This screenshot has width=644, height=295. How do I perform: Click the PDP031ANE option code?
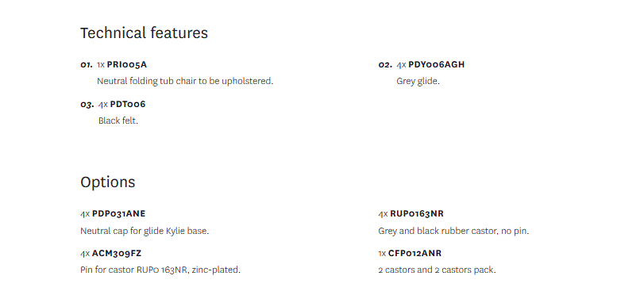118,214
